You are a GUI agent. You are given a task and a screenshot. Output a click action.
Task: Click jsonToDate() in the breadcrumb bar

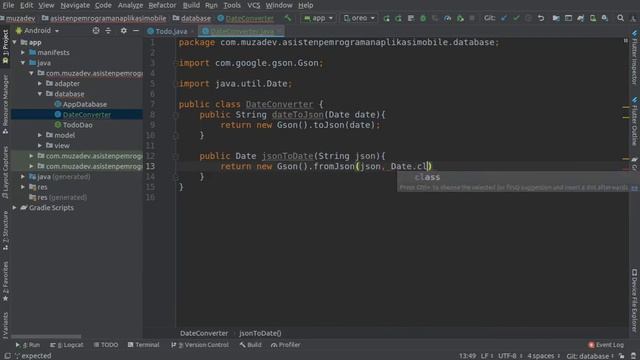pos(260,333)
